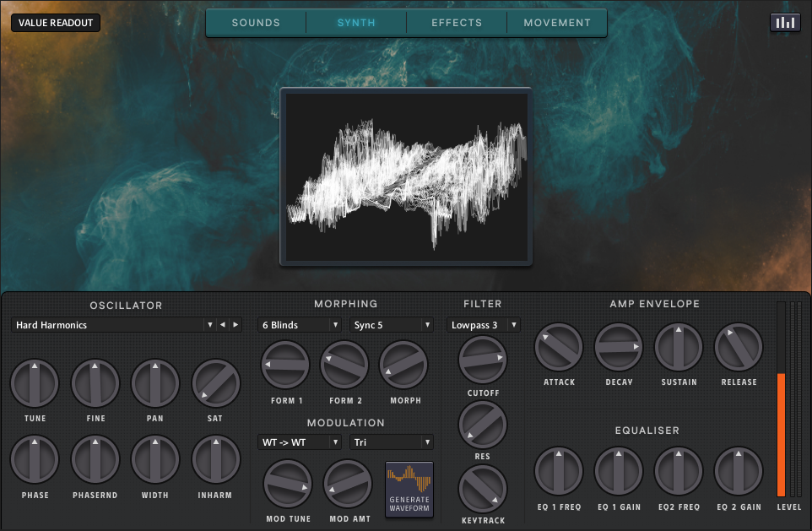Toggle the Value Readout button
The height and width of the screenshot is (531, 812).
56,23
